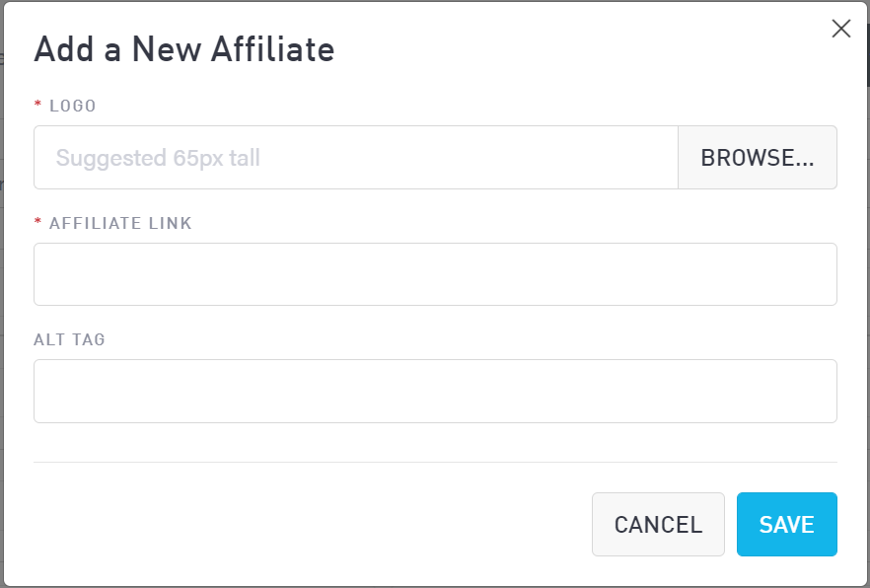This screenshot has height=588, width=870.
Task: Click the red asterisk beside AFFILIATE LINK
Action: [x=38, y=223]
